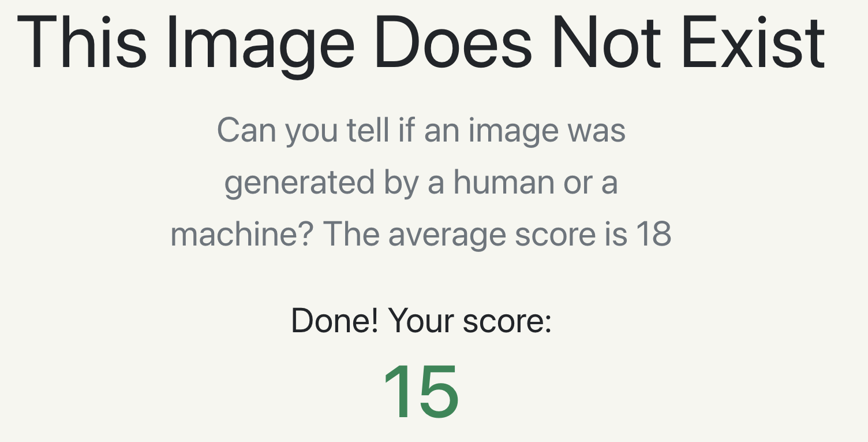Screen dimensions: 868x442
Task: Click the word "machine?" in the subtitle
Action: coord(242,235)
